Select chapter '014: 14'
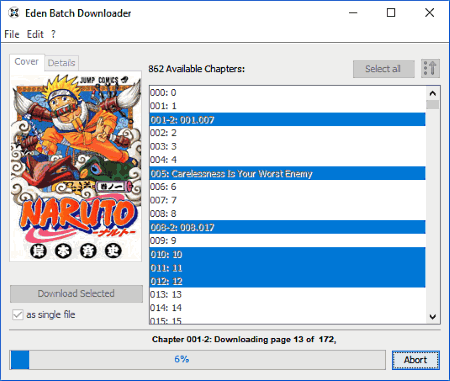 (288, 308)
